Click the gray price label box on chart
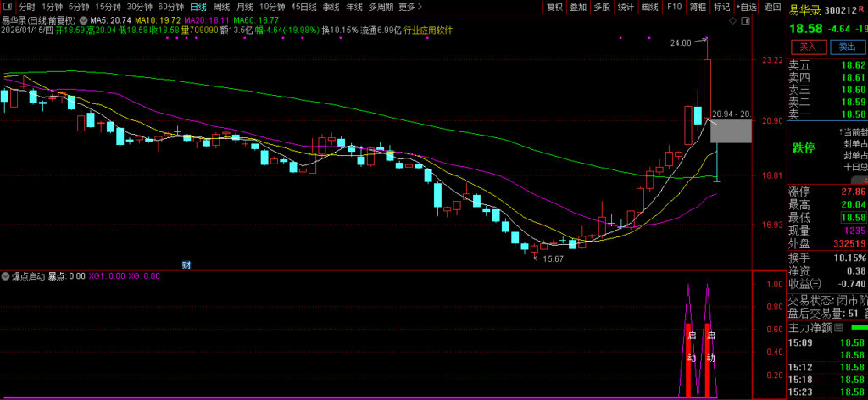Image resolution: width=868 pixels, height=400 pixels. tap(730, 131)
